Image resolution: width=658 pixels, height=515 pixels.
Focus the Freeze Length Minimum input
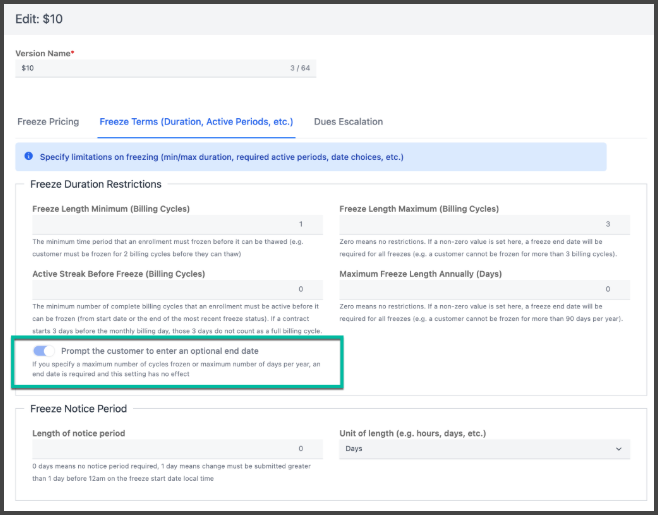(172, 225)
